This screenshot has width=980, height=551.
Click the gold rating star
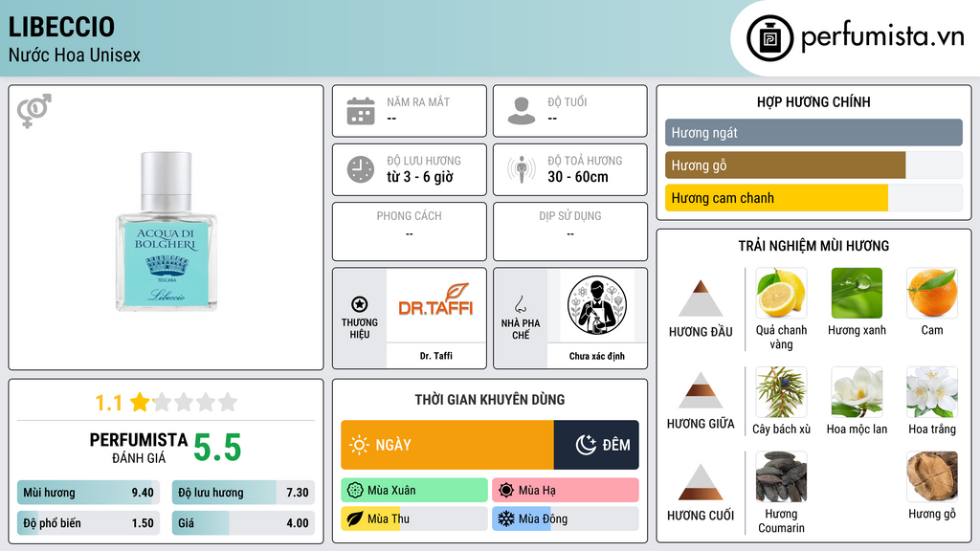(x=140, y=402)
